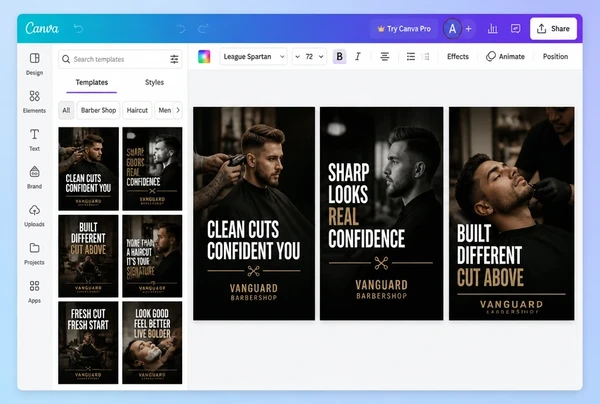Add a collaborator with the plus icon
Image resolution: width=600 pixels, height=404 pixels.
468,29
